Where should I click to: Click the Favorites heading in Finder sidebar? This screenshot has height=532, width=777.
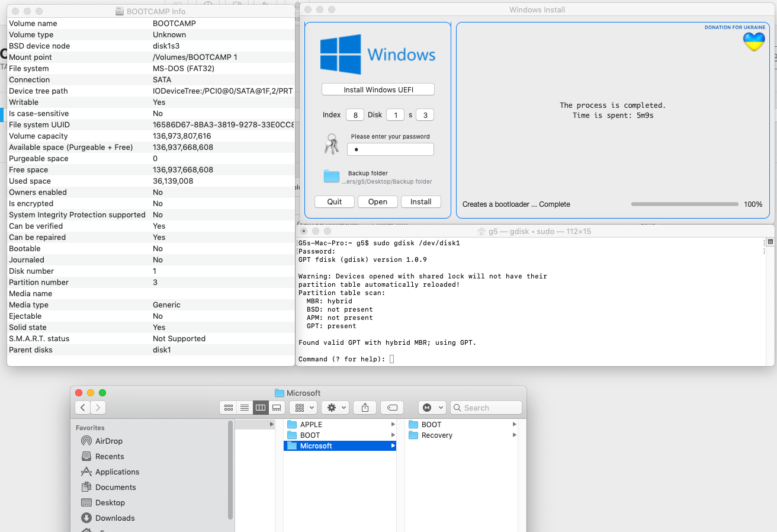[90, 428]
